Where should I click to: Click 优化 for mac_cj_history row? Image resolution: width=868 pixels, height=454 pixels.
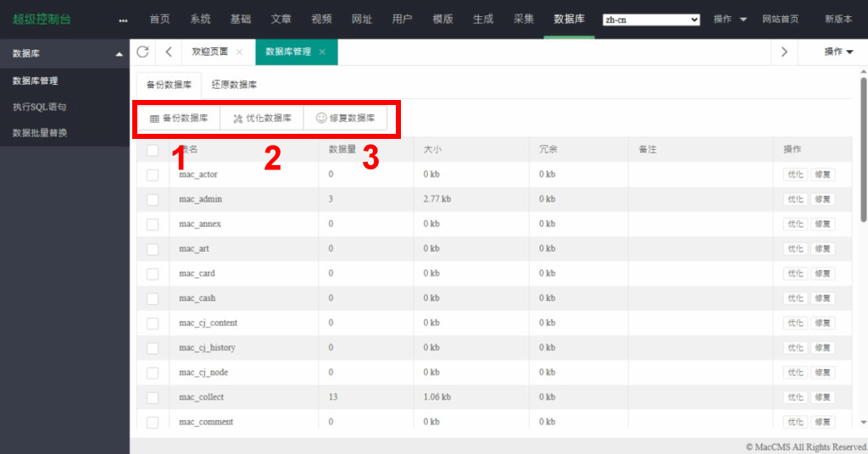tap(795, 348)
